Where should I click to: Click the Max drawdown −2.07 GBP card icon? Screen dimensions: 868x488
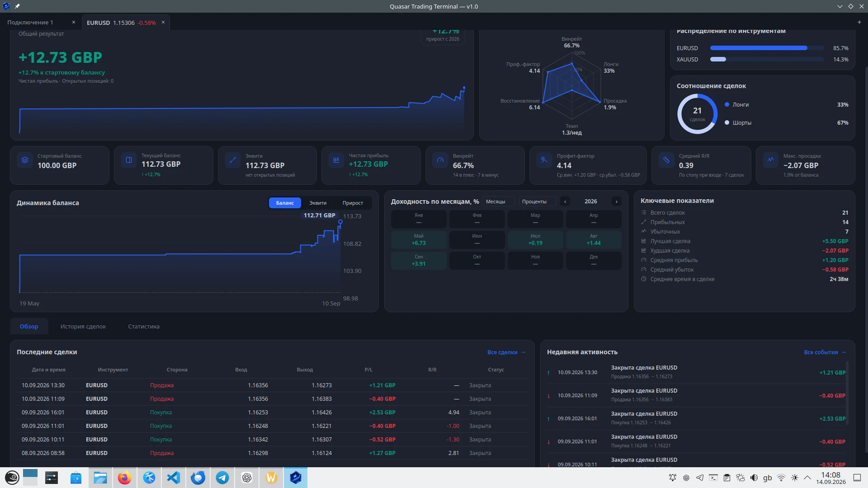(x=771, y=160)
